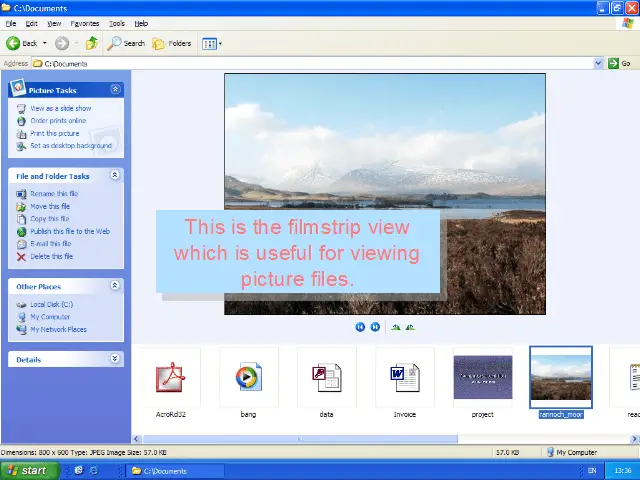Toggle the Folders pane button
Screen dimensions: 640x480
coord(172,43)
